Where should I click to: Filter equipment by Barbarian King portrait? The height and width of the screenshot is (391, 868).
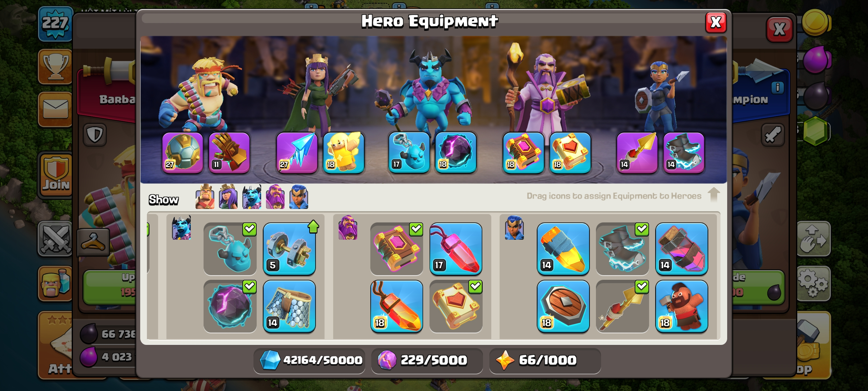pos(205,197)
